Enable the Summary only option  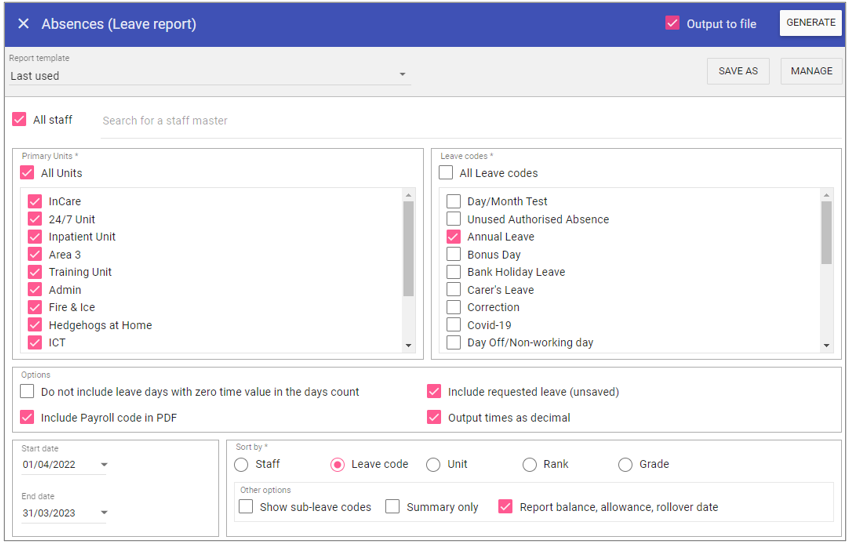pyautogui.click(x=393, y=507)
